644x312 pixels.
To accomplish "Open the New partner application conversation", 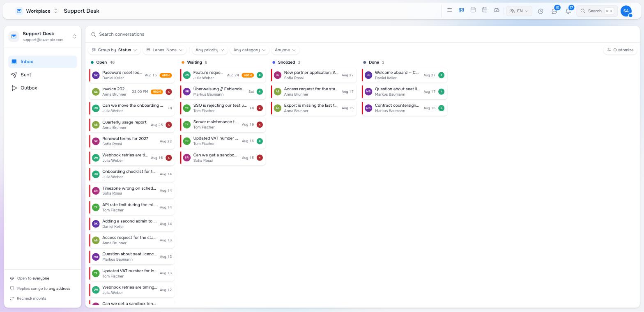I will point(314,75).
